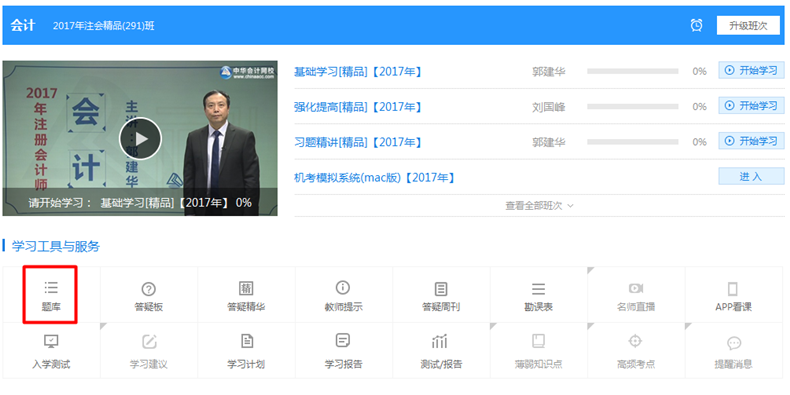Open APP看课 mobile icon
This screenshot has width=790, height=395.
point(733,289)
